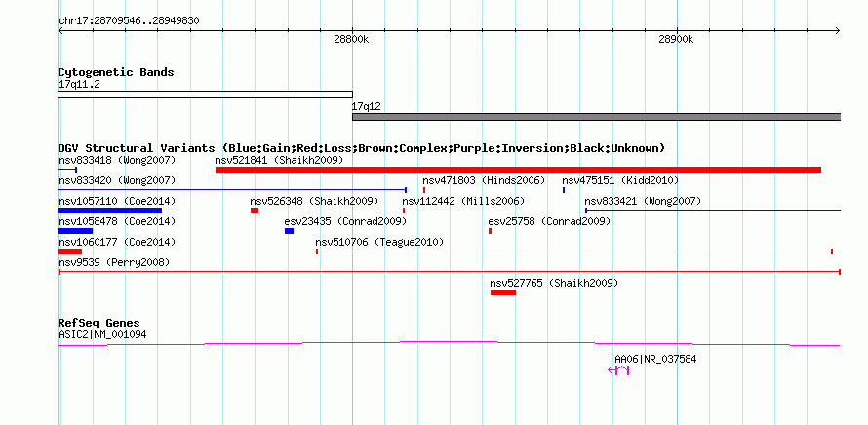
Task: Click the RefSeq Genes track title
Action: [99, 323]
